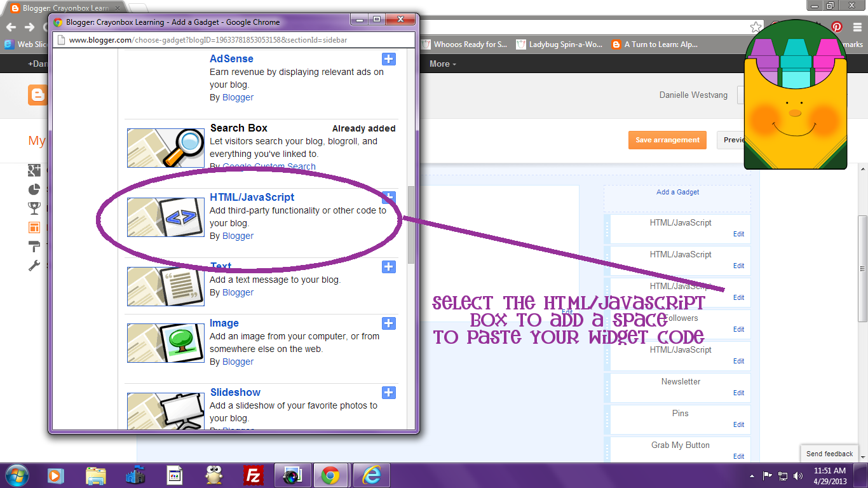The width and height of the screenshot is (868, 488).
Task: Click the Action Center flag tray icon
Action: point(767,475)
